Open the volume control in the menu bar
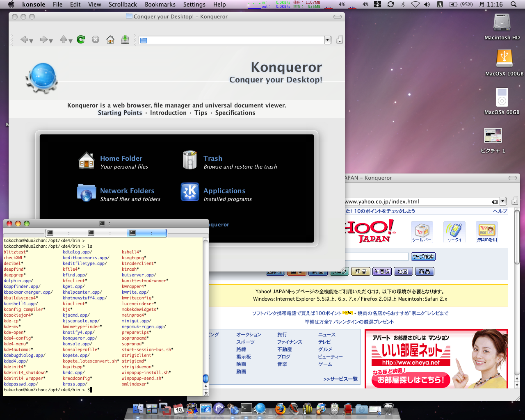525x420 pixels. click(x=427, y=5)
